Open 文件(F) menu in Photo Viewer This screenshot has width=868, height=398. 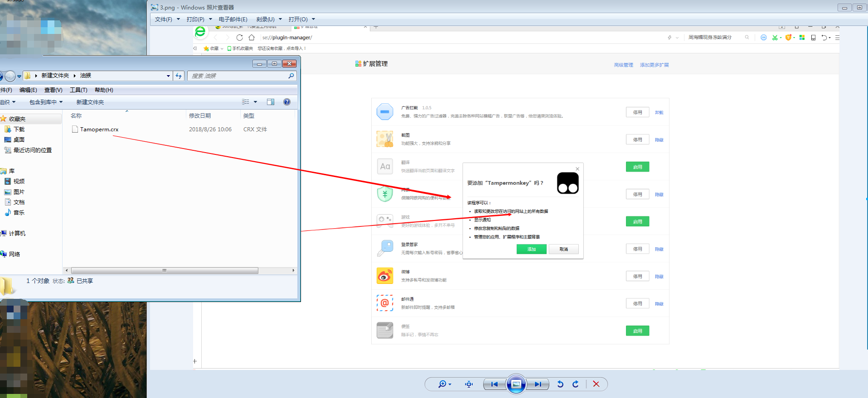(167, 19)
